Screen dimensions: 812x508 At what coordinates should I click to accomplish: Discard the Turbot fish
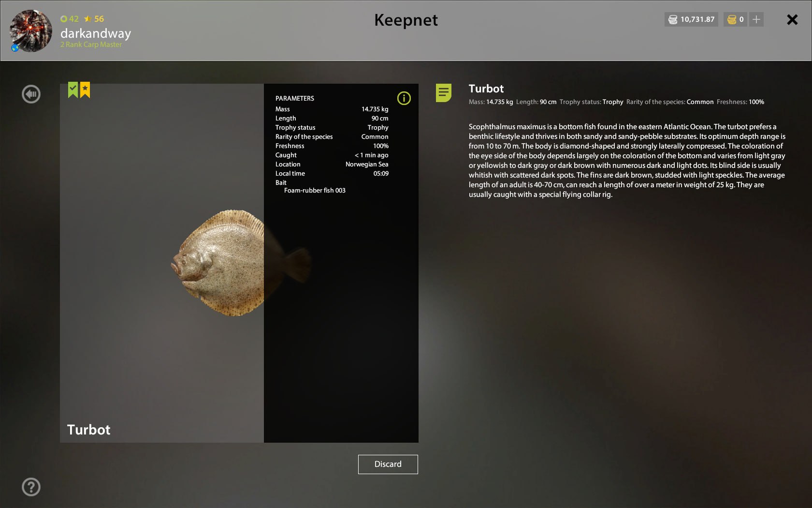388,464
